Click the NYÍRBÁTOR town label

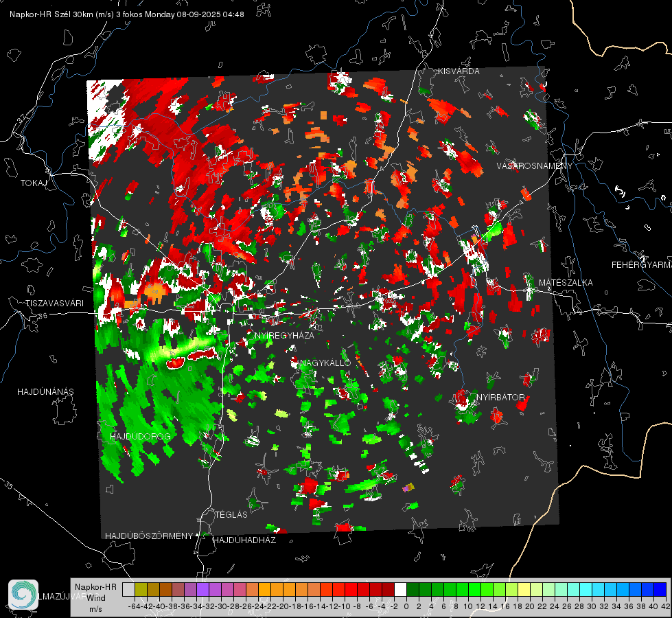(x=500, y=397)
